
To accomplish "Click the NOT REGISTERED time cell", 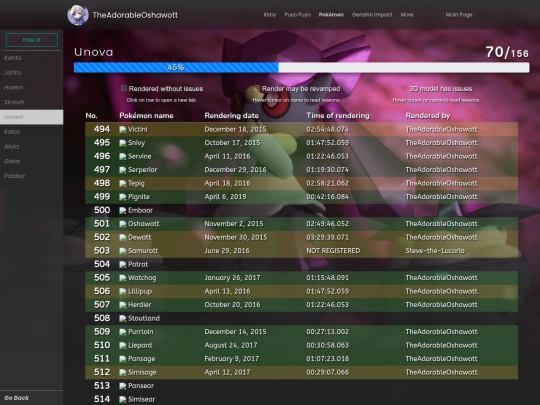I will pyautogui.click(x=333, y=251).
